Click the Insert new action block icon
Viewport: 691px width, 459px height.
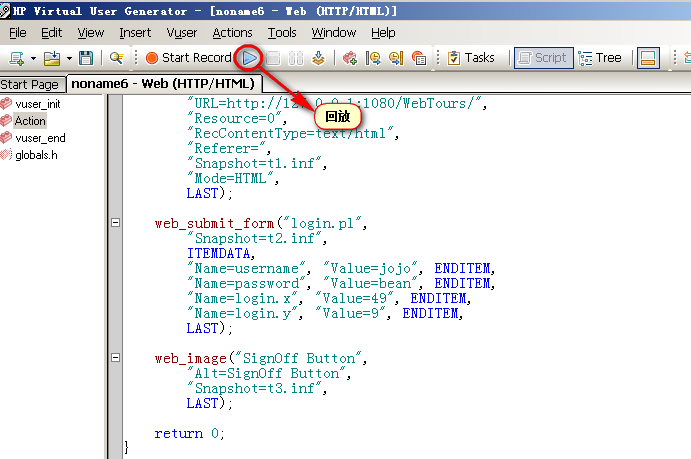[x=350, y=58]
